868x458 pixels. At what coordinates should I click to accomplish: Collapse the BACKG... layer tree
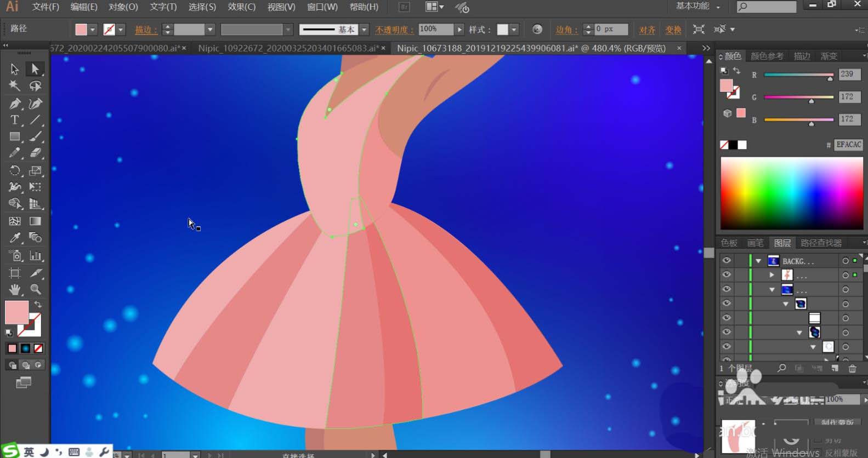(x=758, y=261)
